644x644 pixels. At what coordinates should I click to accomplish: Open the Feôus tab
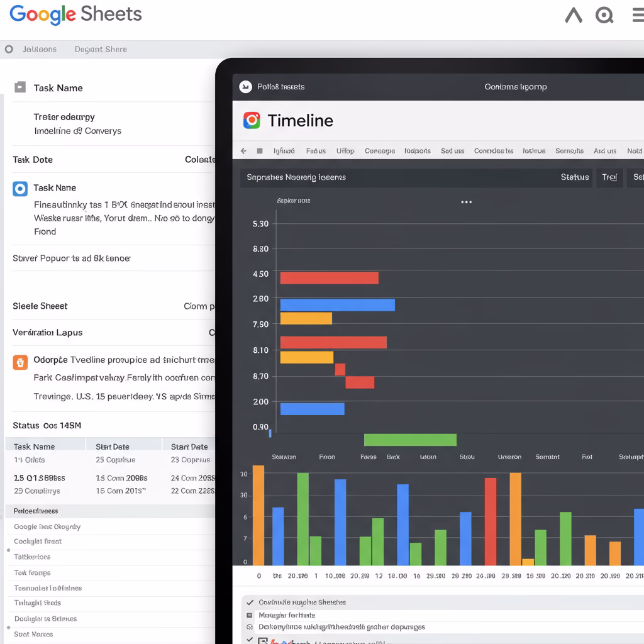tap(316, 151)
